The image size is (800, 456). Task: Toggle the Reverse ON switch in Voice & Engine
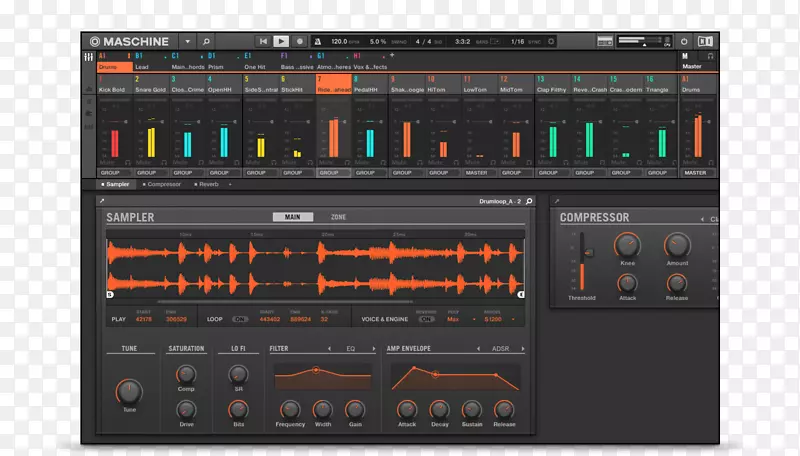pos(426,319)
